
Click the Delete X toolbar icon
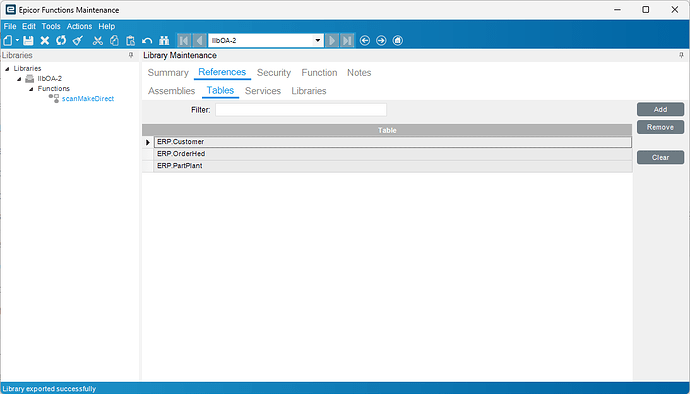point(44,41)
